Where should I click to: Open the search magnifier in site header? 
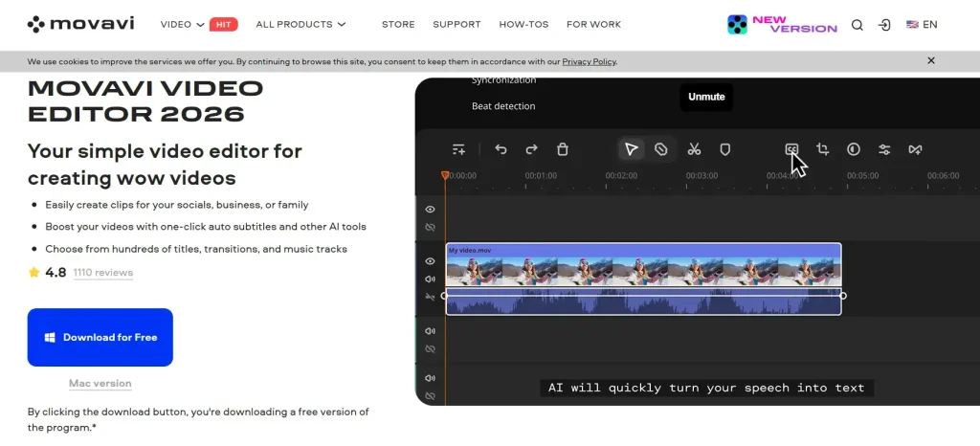pyautogui.click(x=857, y=25)
